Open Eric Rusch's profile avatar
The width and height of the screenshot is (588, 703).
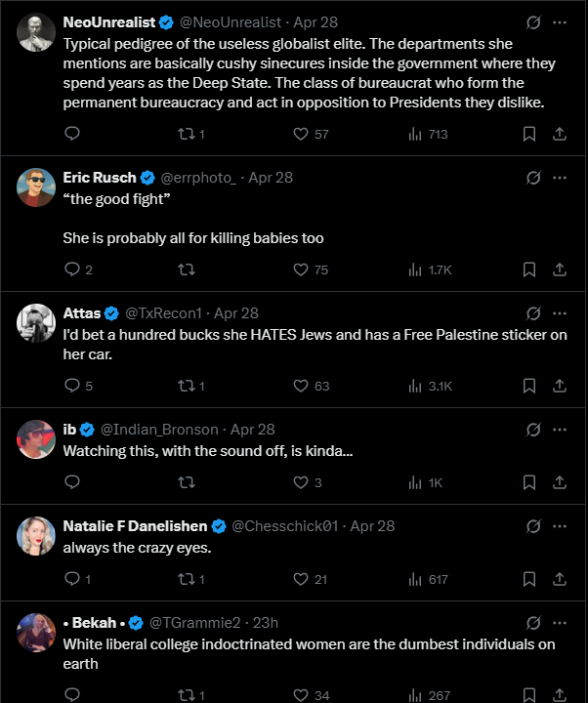[x=36, y=187]
